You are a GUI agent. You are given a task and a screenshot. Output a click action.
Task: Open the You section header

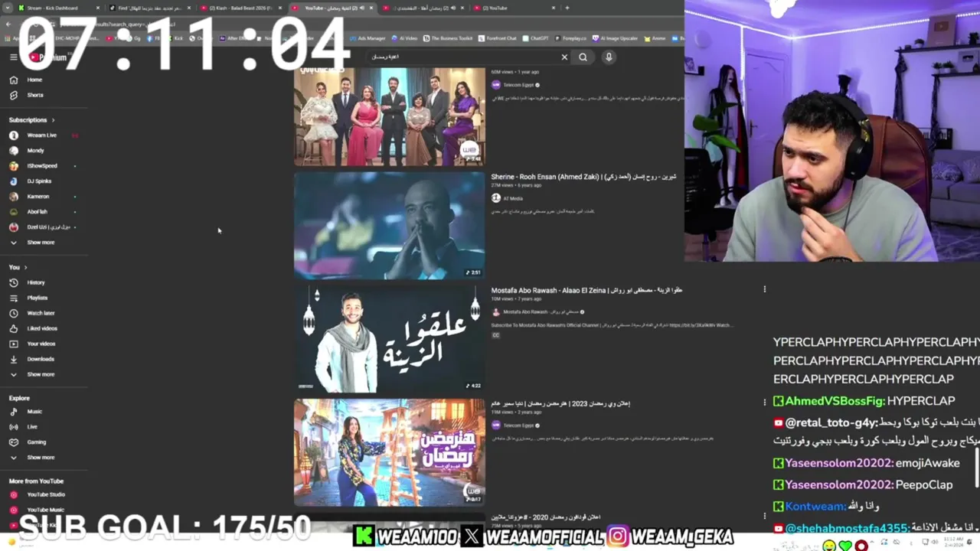point(18,267)
